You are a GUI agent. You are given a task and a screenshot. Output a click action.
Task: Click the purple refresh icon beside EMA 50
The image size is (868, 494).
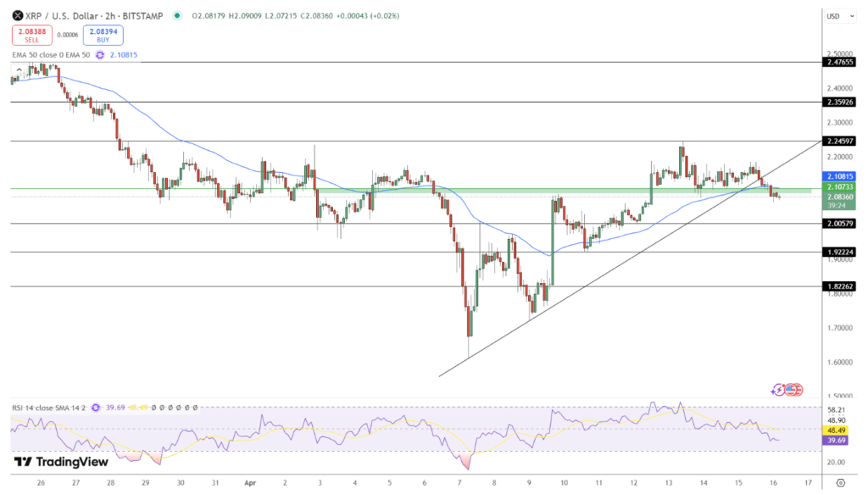click(100, 55)
